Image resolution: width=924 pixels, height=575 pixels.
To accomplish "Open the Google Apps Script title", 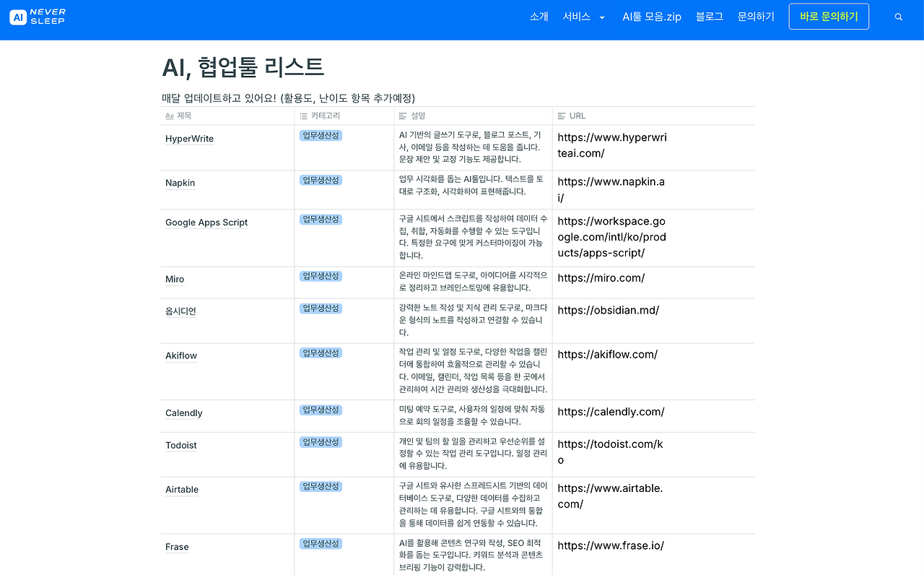I will click(x=206, y=222).
